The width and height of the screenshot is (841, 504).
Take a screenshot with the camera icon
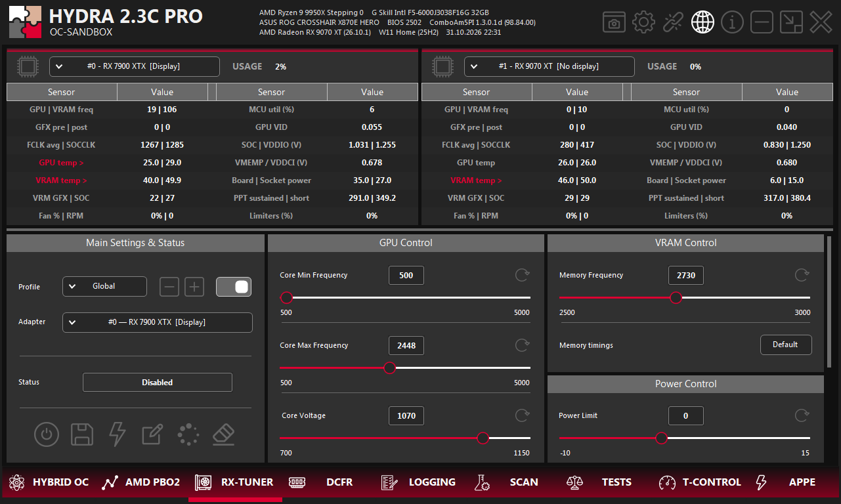(614, 23)
